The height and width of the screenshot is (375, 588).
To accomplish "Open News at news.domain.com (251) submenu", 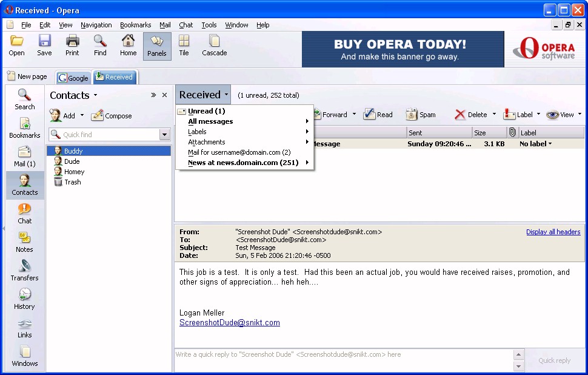I will point(245,163).
